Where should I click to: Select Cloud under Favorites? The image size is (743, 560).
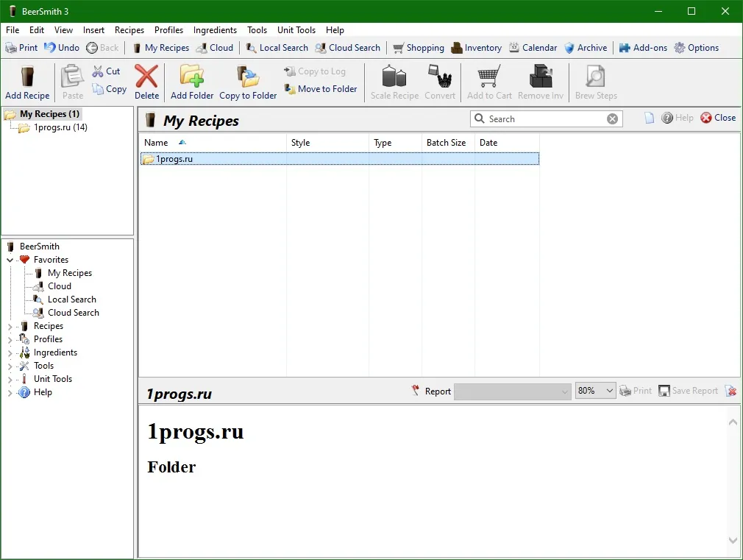coord(52,286)
